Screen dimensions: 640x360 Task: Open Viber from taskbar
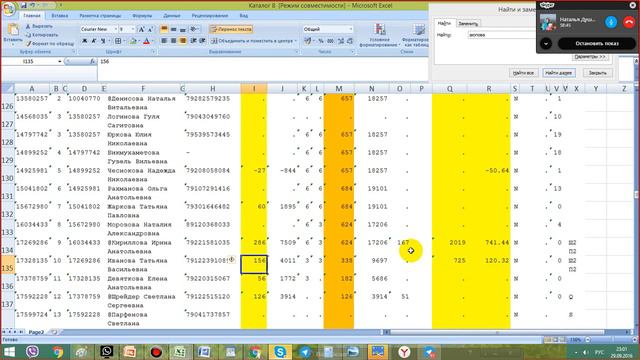point(32,351)
